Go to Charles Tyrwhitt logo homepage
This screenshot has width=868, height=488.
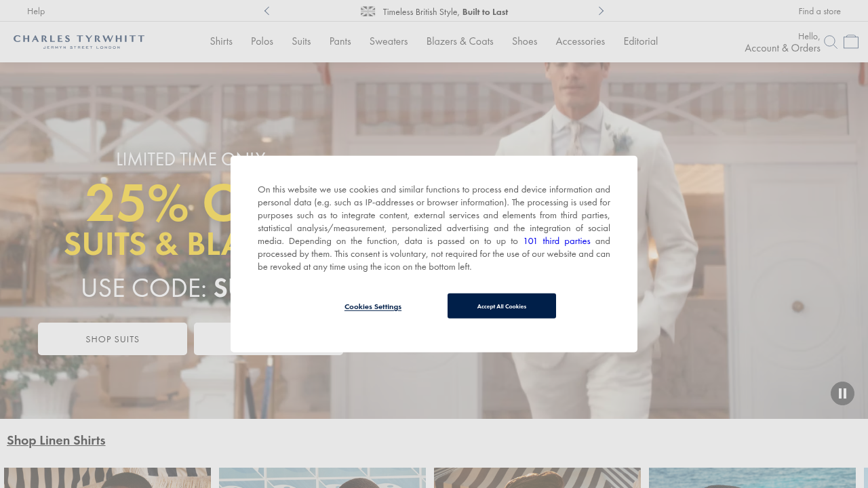(79, 41)
